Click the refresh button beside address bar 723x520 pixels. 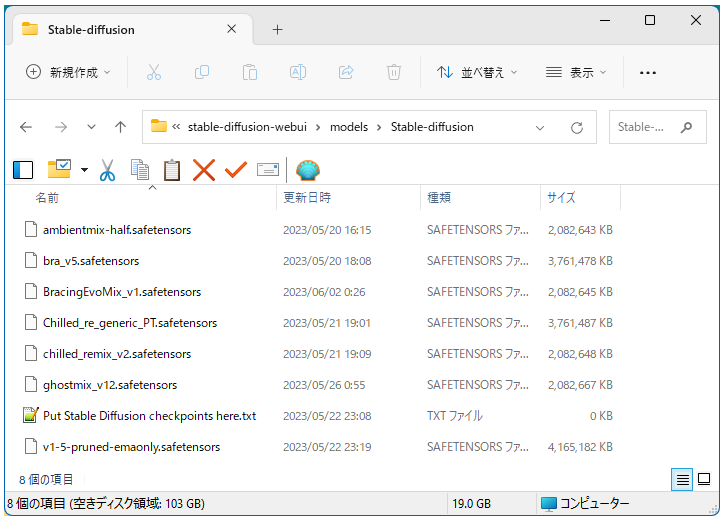(577, 127)
